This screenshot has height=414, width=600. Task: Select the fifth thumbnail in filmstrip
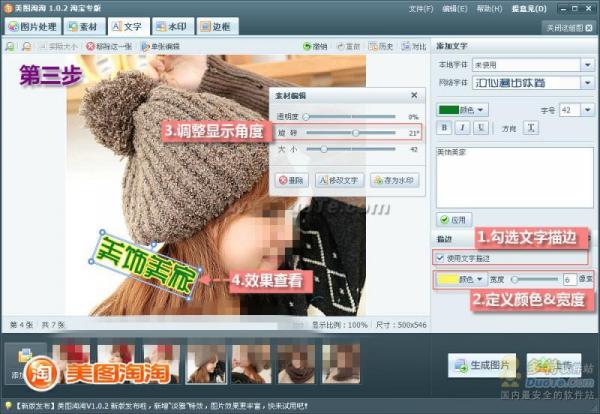click(251, 363)
